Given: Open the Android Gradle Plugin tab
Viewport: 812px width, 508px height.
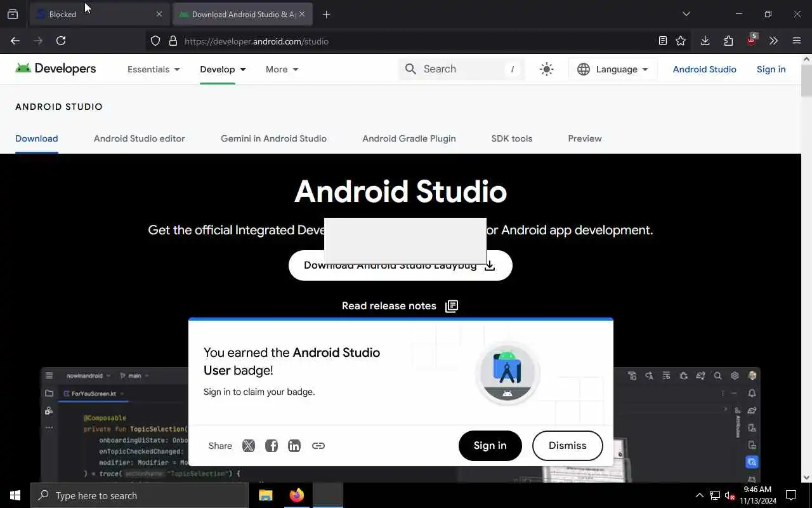Looking at the screenshot, I should (409, 138).
